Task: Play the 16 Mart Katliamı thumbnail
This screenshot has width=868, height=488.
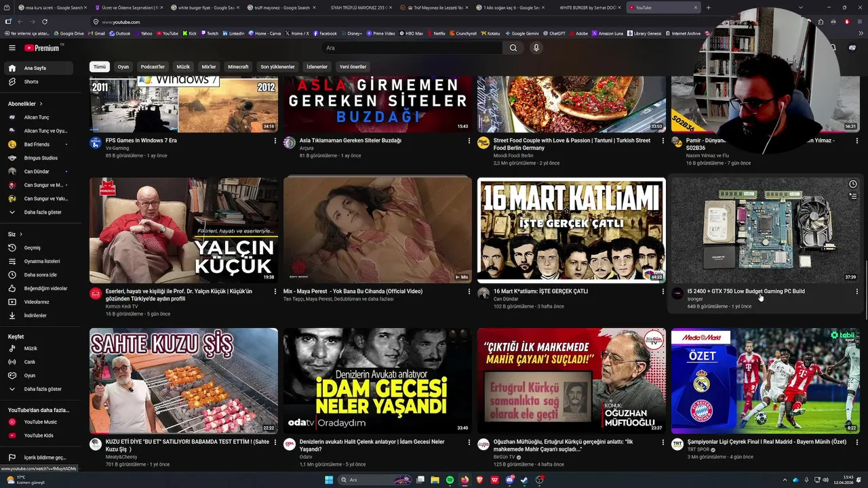Action: click(572, 230)
